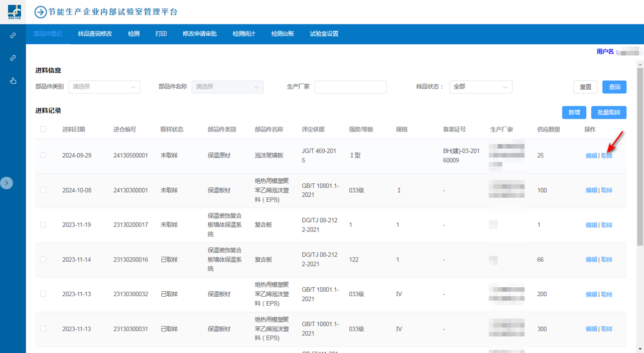Click the scrollbar up arrow
Screen dimensions: 644x353
(640, 64)
